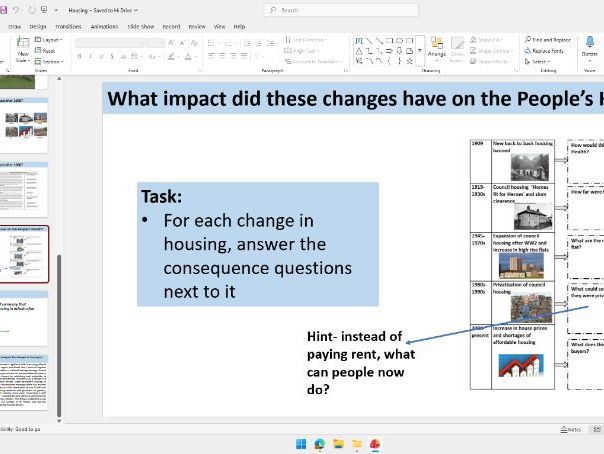Open the Slide Show tab
The height and width of the screenshot is (454, 604).
coord(141,26)
